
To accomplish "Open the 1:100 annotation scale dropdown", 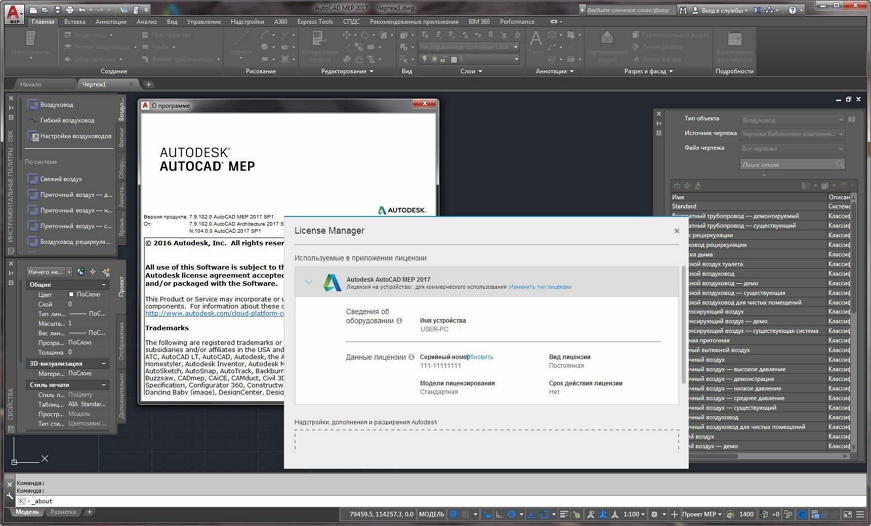I will pyautogui.click(x=634, y=514).
